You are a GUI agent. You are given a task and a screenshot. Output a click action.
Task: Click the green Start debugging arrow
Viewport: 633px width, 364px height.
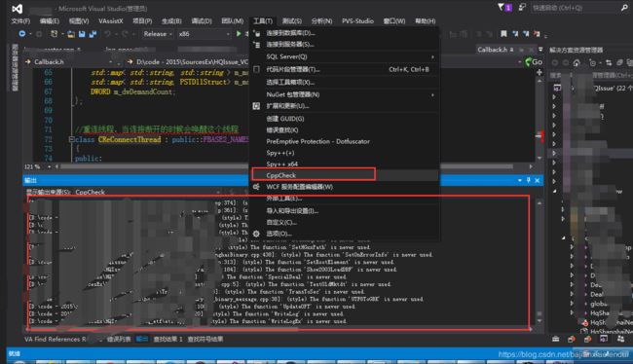[239, 34]
